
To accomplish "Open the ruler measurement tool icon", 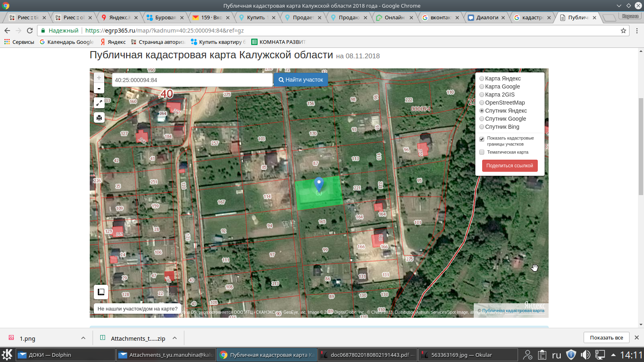I will (x=101, y=292).
